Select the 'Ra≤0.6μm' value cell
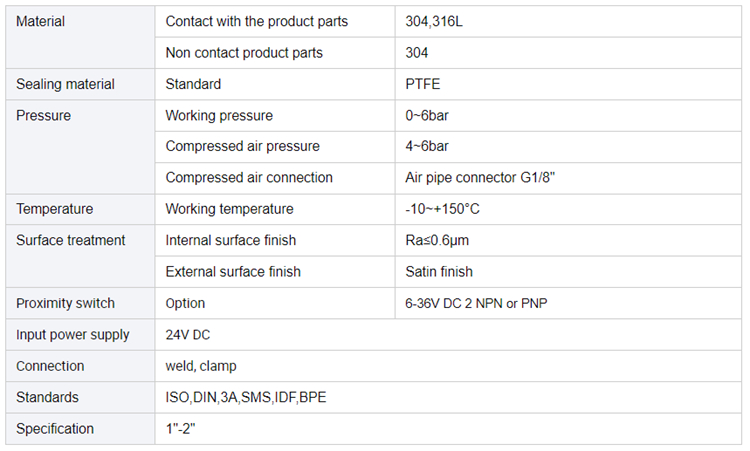750x451 pixels. (x=568, y=241)
